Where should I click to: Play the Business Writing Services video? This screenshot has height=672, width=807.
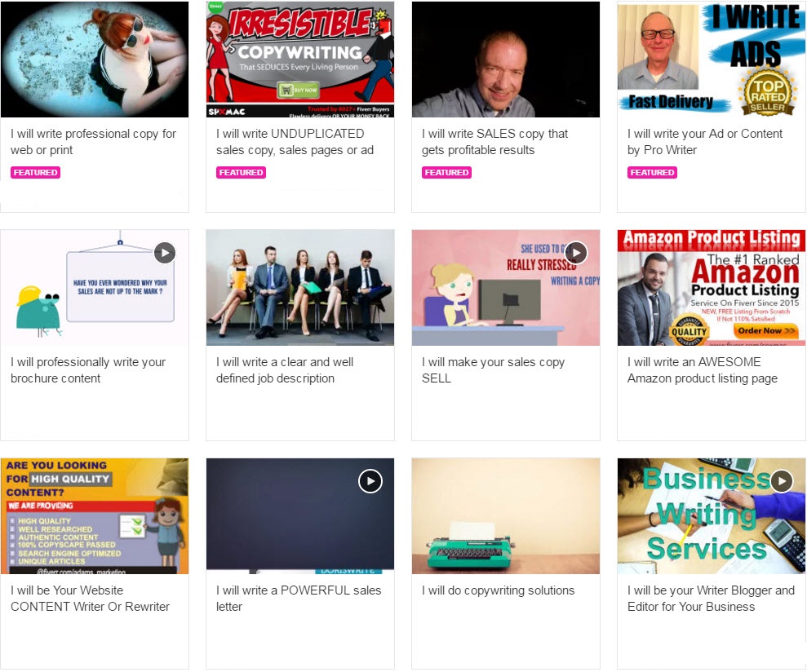[781, 481]
